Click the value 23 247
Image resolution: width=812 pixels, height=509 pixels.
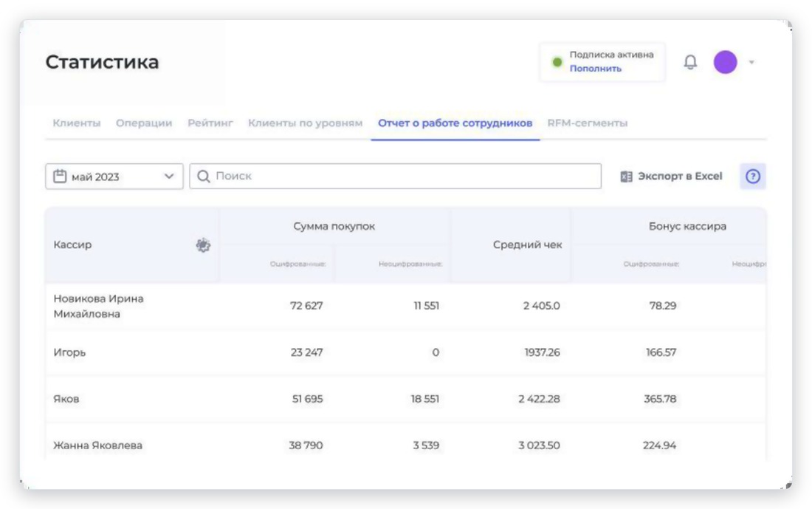[x=306, y=352]
